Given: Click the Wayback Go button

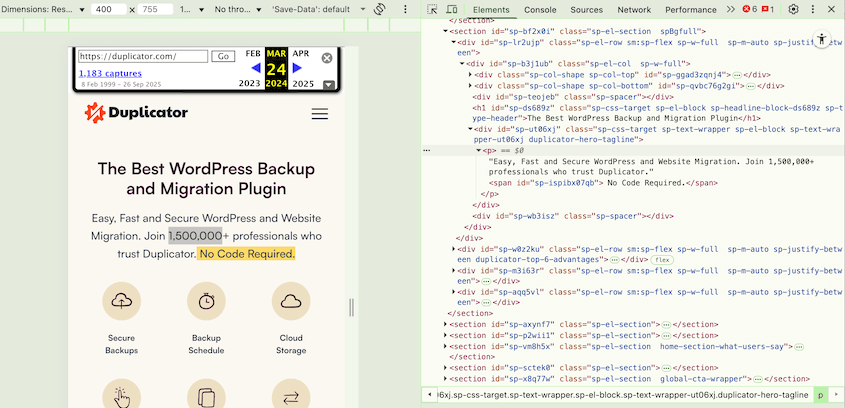Looking at the screenshot, I should click(223, 57).
